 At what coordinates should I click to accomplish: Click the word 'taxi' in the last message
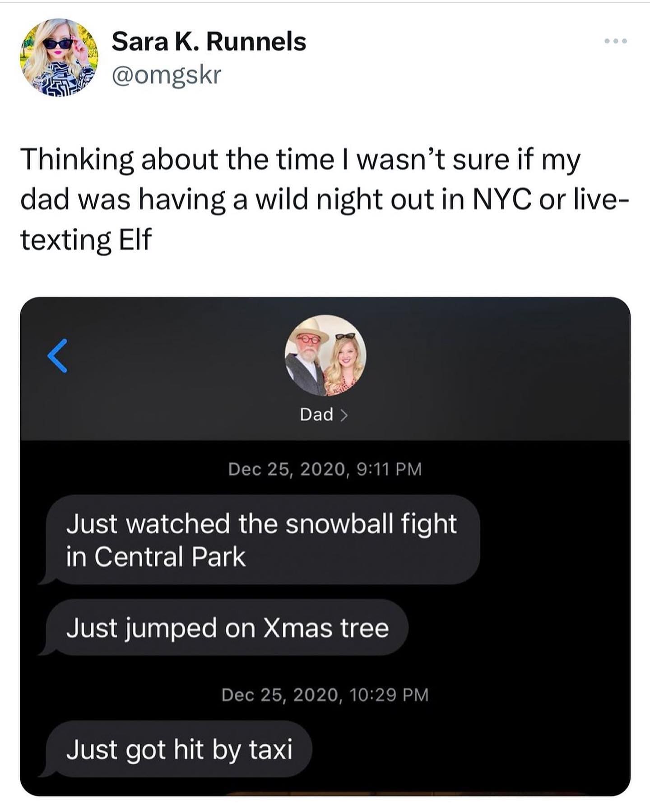270,749
